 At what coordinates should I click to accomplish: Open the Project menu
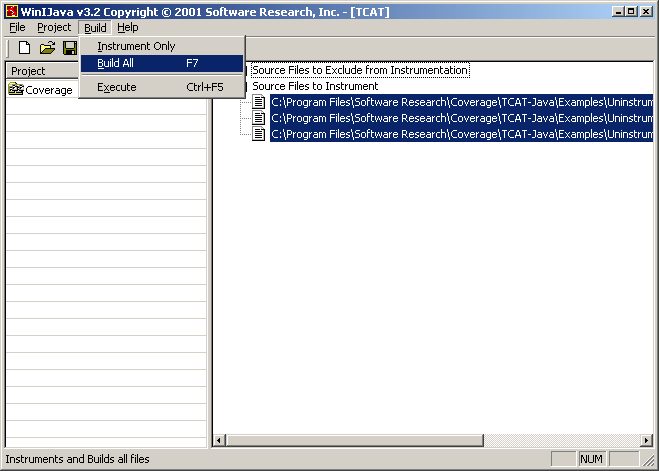tap(54, 27)
